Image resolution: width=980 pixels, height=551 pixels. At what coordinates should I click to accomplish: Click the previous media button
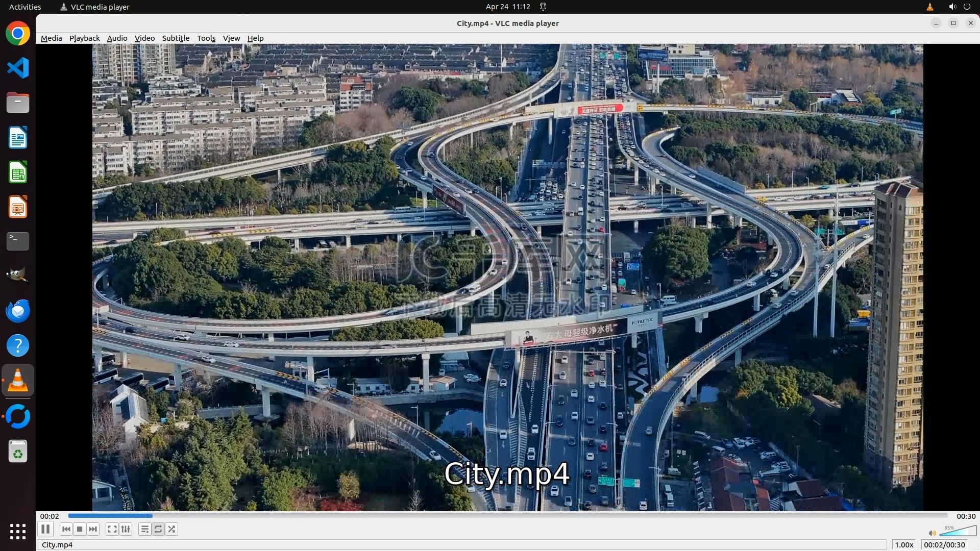click(66, 529)
